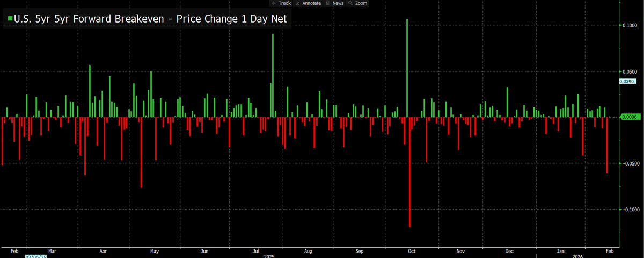Viewport: 644px width, 258px height.
Task: Click the deepest red bar below -0.1000
Action: (409, 173)
